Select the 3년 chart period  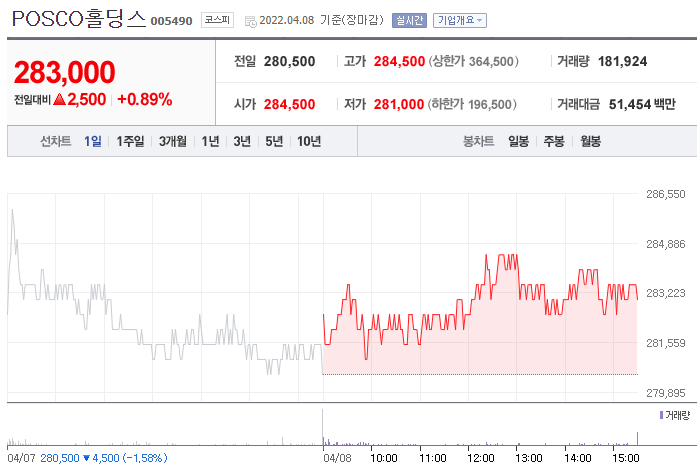(242, 141)
